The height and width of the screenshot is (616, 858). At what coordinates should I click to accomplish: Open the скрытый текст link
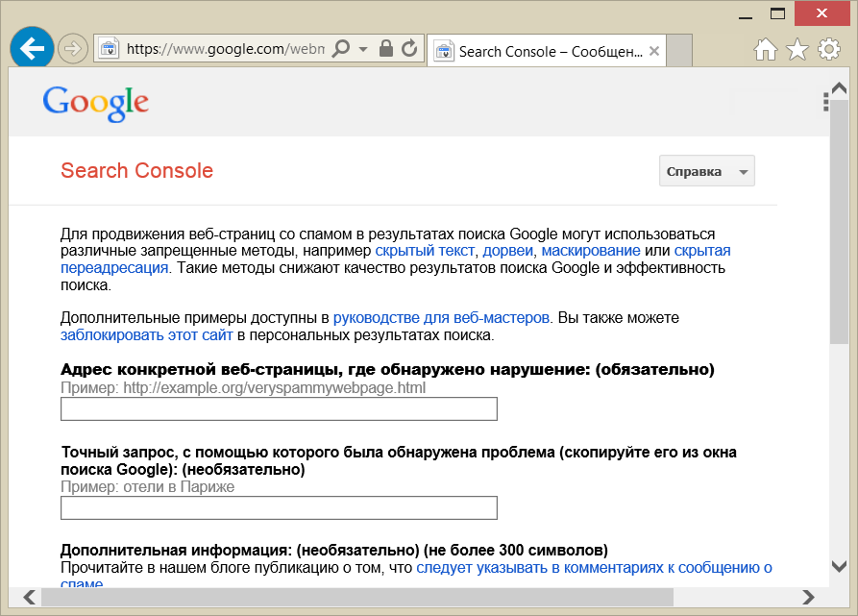(x=425, y=251)
